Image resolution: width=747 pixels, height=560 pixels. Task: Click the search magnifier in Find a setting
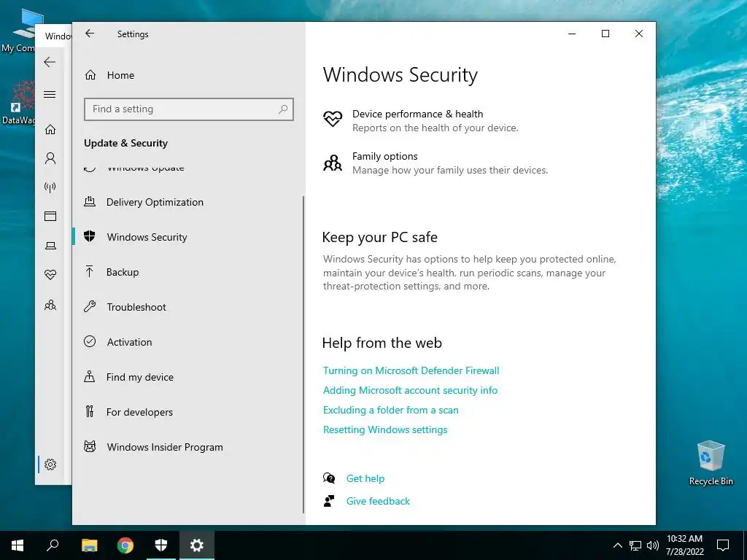283,109
